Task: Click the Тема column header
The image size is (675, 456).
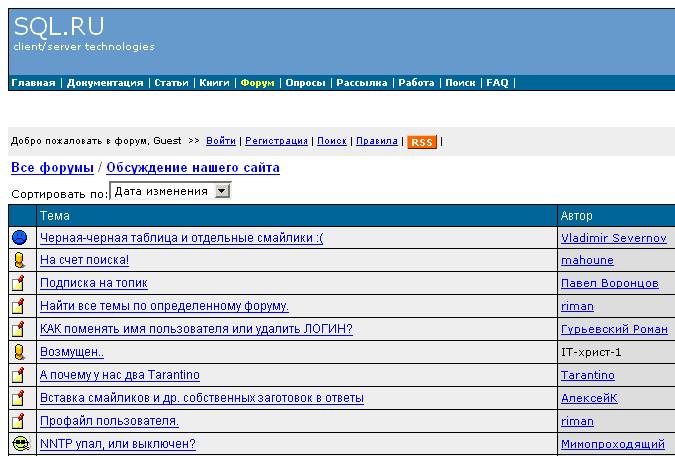Action: tap(55, 215)
